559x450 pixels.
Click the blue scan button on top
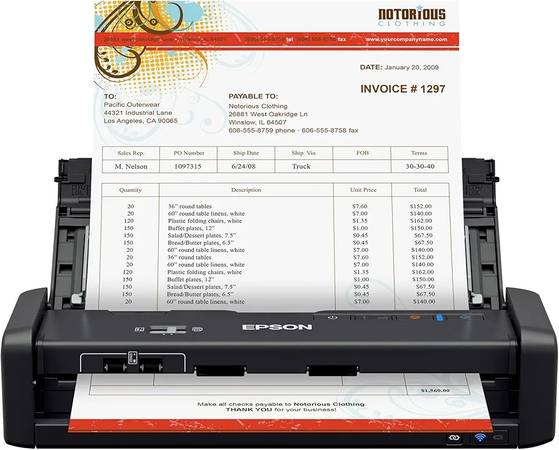440,317
